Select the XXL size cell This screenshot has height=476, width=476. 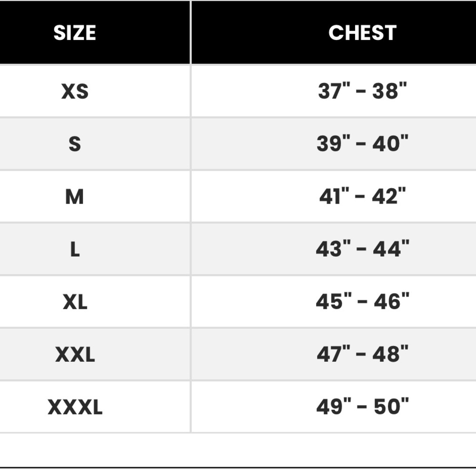[x=75, y=354]
